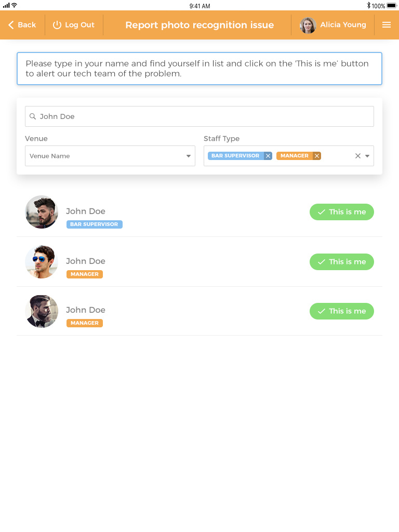Open the hamburger menu icon
The height and width of the screenshot is (532, 399).
tap(387, 24)
